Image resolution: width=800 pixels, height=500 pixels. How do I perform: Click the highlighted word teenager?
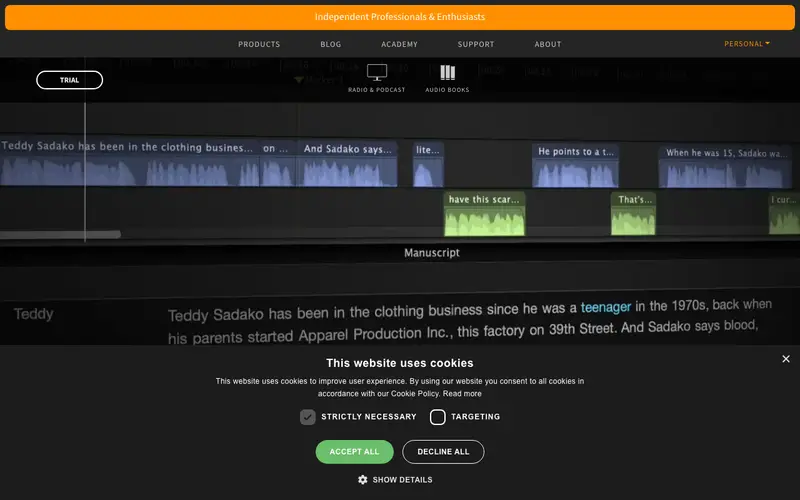point(606,307)
